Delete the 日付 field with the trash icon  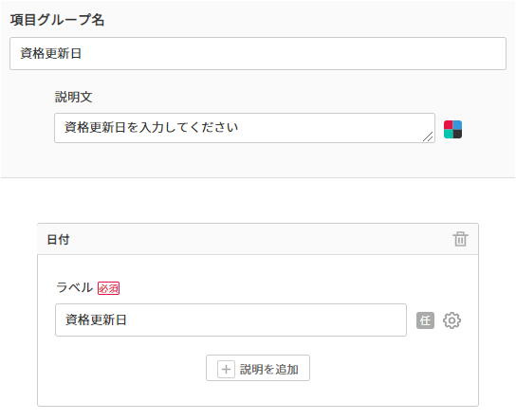coord(460,239)
